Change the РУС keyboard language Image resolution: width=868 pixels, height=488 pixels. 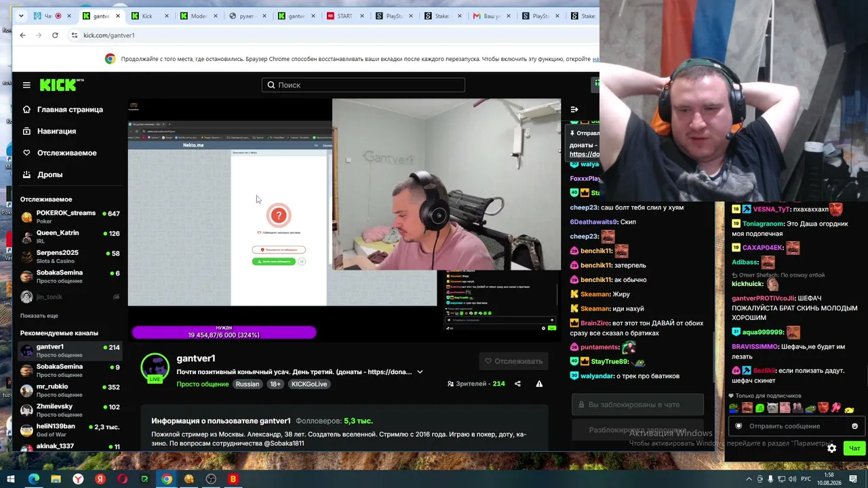point(806,479)
